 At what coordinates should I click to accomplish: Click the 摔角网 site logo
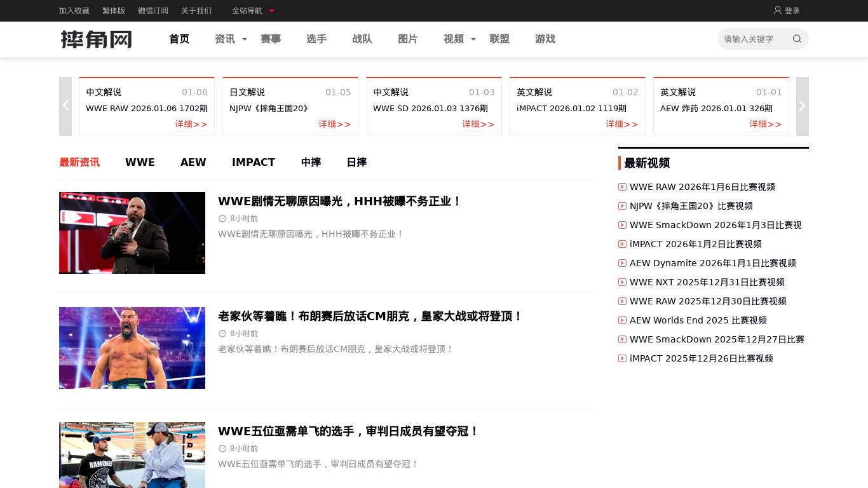pyautogui.click(x=96, y=39)
